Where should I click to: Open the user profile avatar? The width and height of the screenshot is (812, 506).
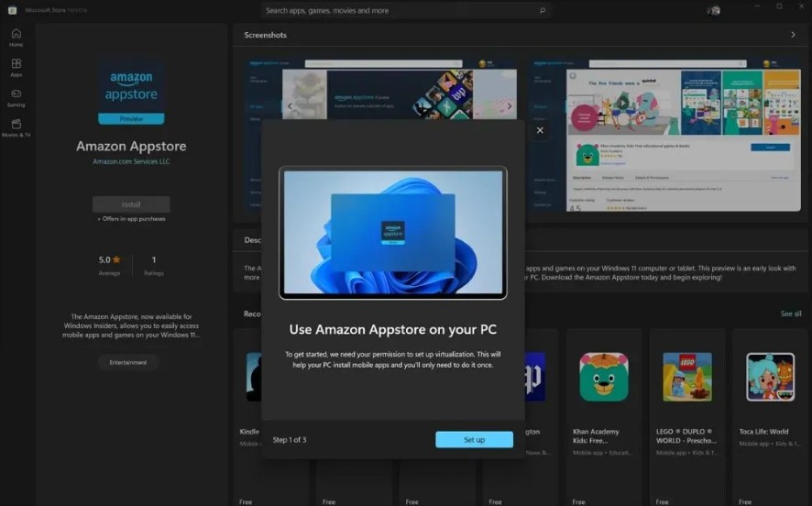pos(714,10)
